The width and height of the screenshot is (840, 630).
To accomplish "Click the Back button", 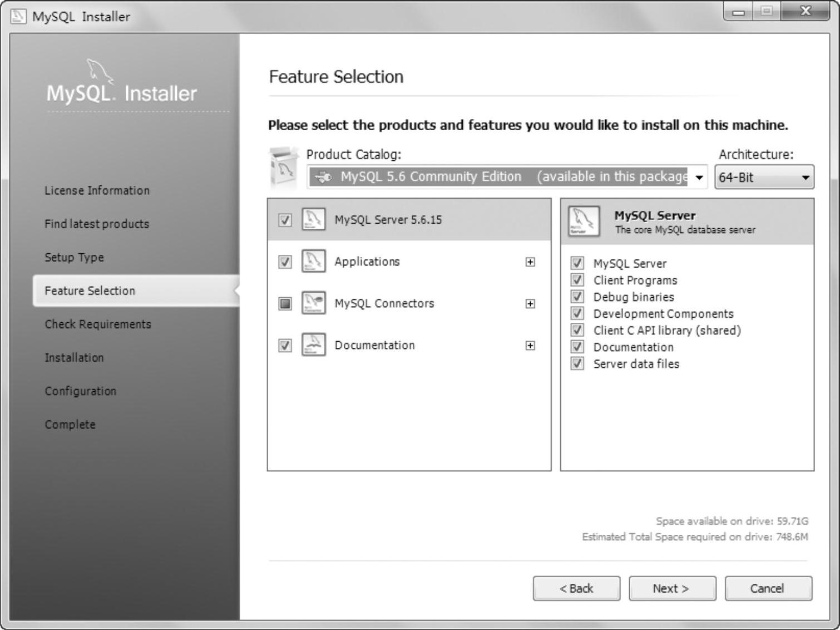I will coord(576,588).
